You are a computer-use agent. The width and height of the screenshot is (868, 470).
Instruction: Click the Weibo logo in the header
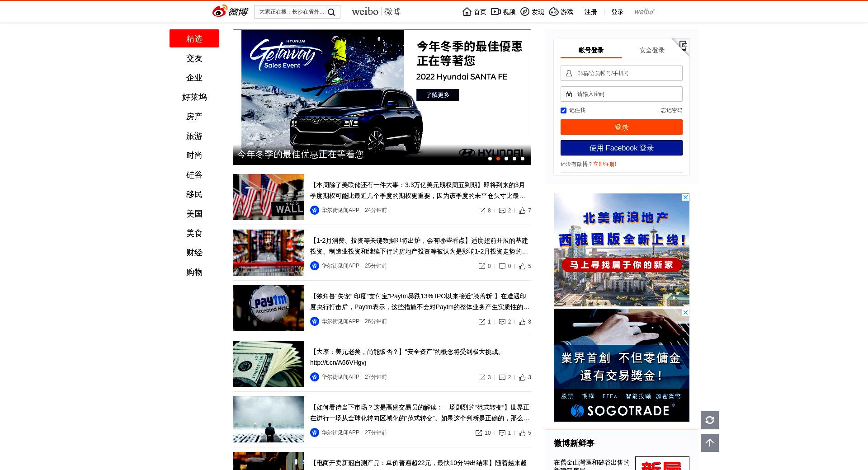pos(230,11)
